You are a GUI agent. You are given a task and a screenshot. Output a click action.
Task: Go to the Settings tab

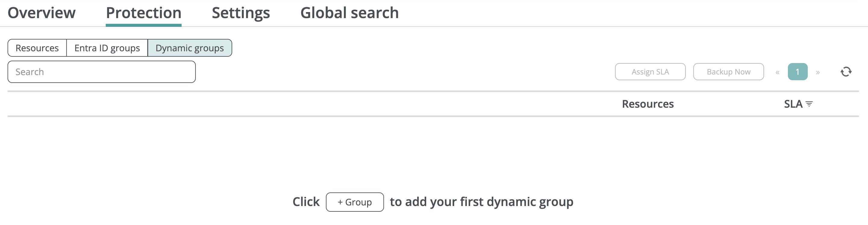point(241,13)
